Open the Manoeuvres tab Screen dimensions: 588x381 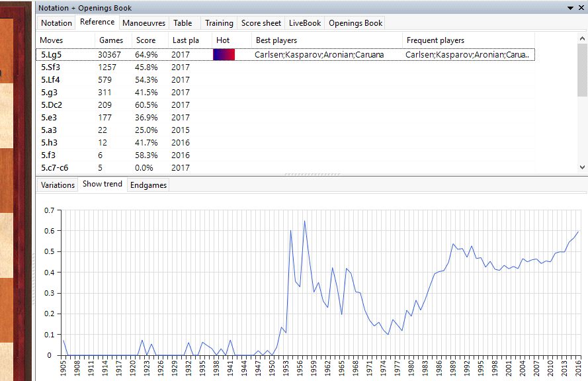point(144,23)
